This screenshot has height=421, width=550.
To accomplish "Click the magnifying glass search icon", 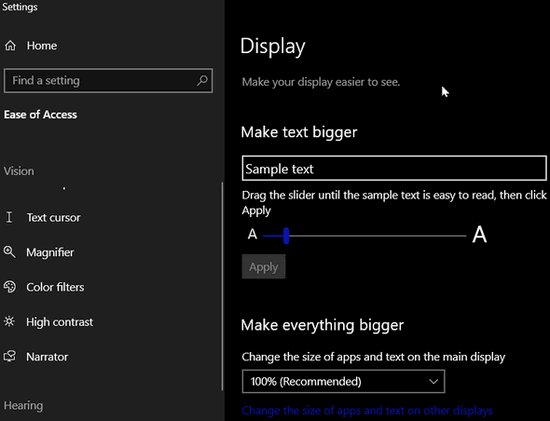I will point(202,80).
